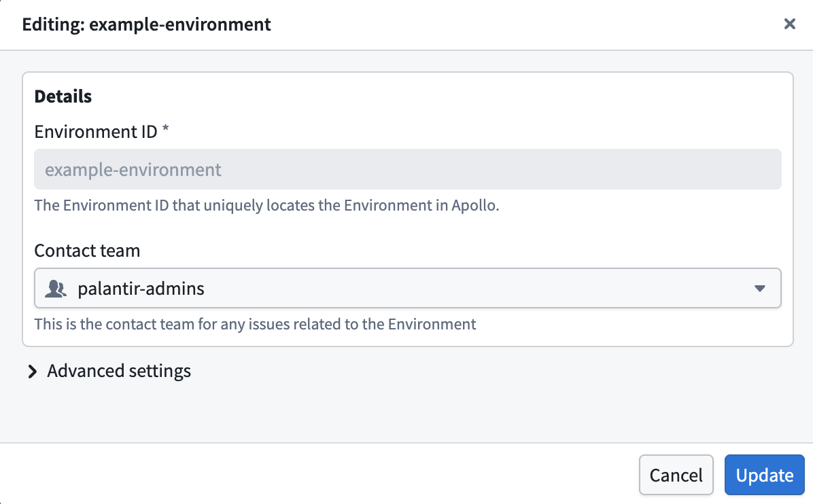813x504 pixels.
Task: Click the Update button
Action: click(764, 475)
